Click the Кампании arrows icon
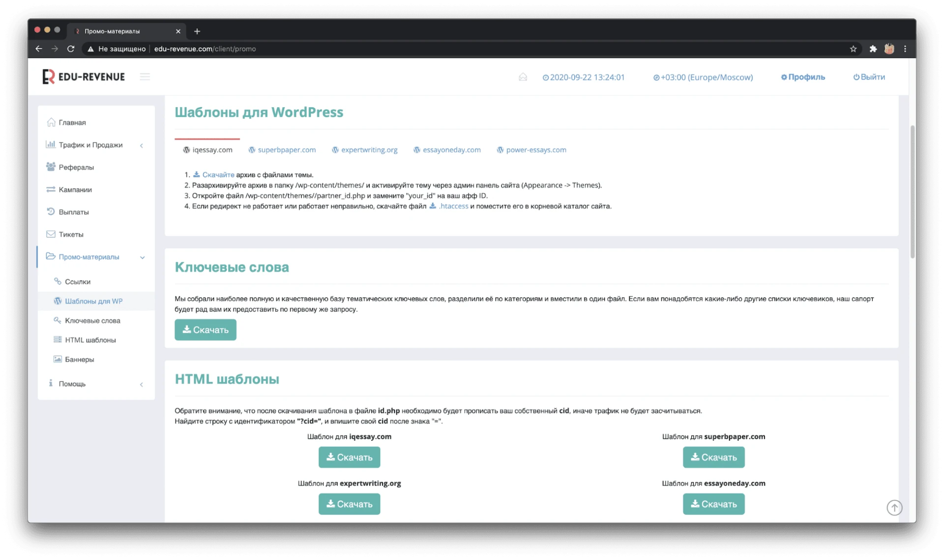Viewport: 944px width, 560px height. click(x=51, y=189)
